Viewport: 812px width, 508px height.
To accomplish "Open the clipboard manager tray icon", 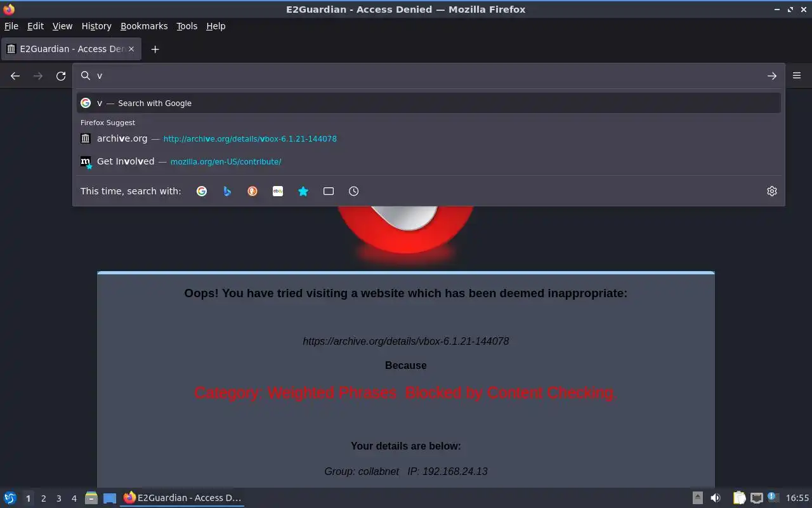I will [x=739, y=498].
